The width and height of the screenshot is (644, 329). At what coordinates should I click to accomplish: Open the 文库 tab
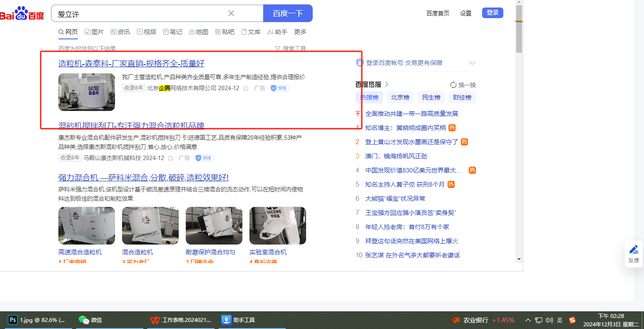coord(251,32)
